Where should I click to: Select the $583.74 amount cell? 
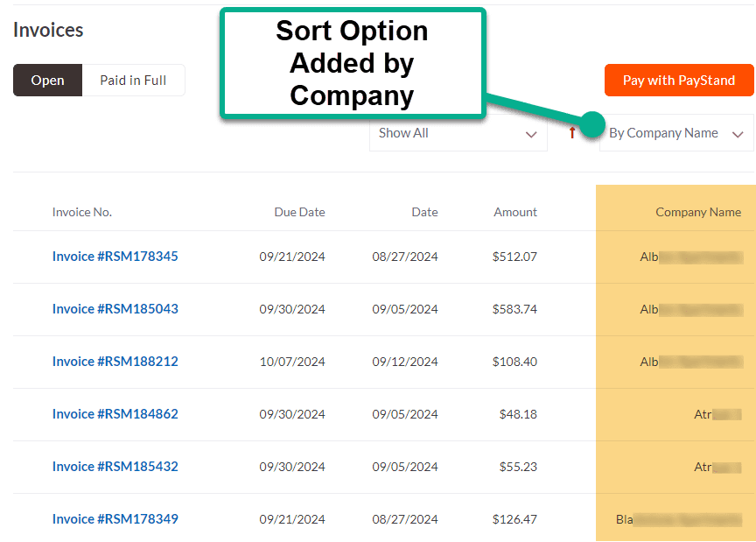coord(514,309)
